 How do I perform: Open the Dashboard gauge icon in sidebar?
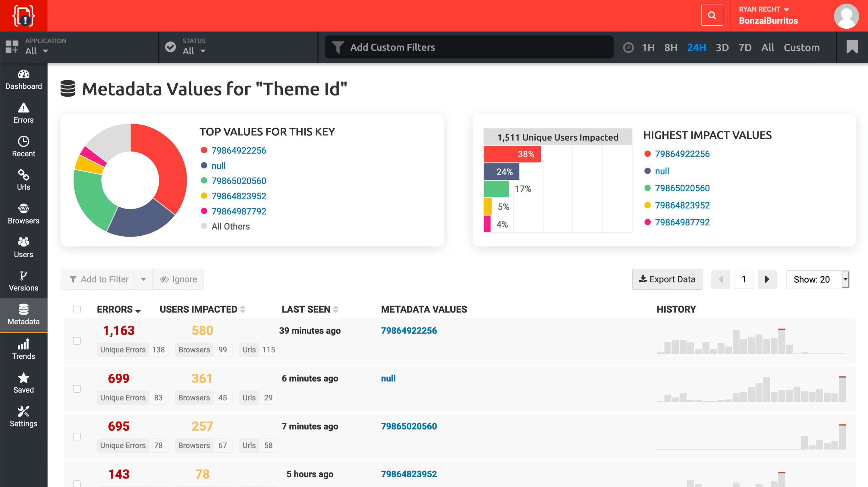click(24, 74)
